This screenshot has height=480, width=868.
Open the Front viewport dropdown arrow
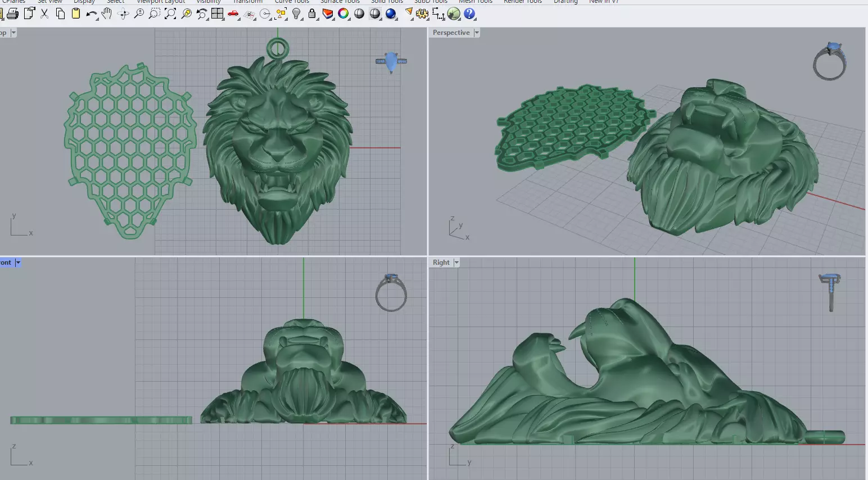pyautogui.click(x=18, y=262)
